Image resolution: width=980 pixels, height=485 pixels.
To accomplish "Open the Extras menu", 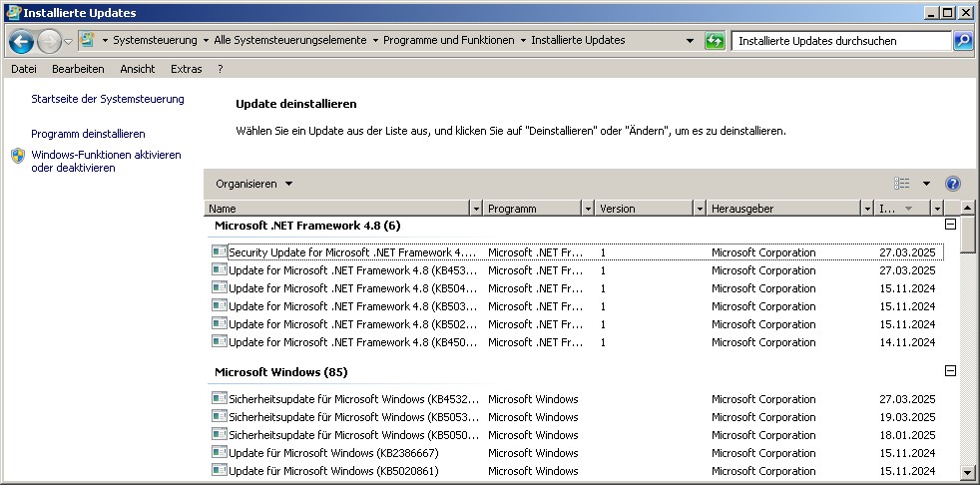I will coord(187,69).
